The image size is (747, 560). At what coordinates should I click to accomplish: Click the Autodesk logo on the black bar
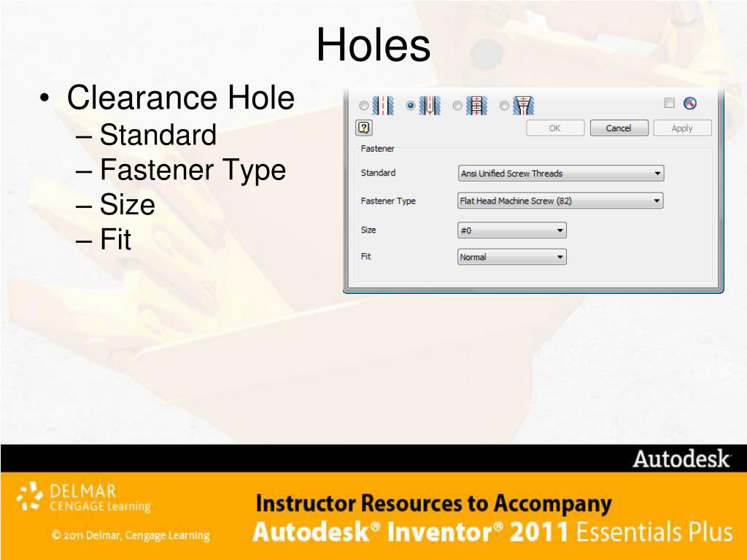pyautogui.click(x=681, y=459)
